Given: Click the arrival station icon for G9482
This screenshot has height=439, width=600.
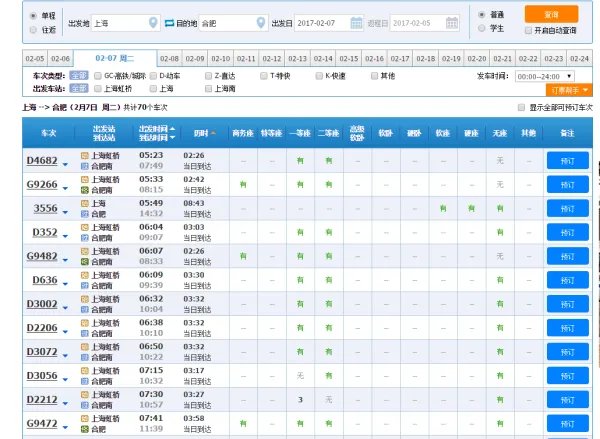Looking at the screenshot, I should point(85,262).
